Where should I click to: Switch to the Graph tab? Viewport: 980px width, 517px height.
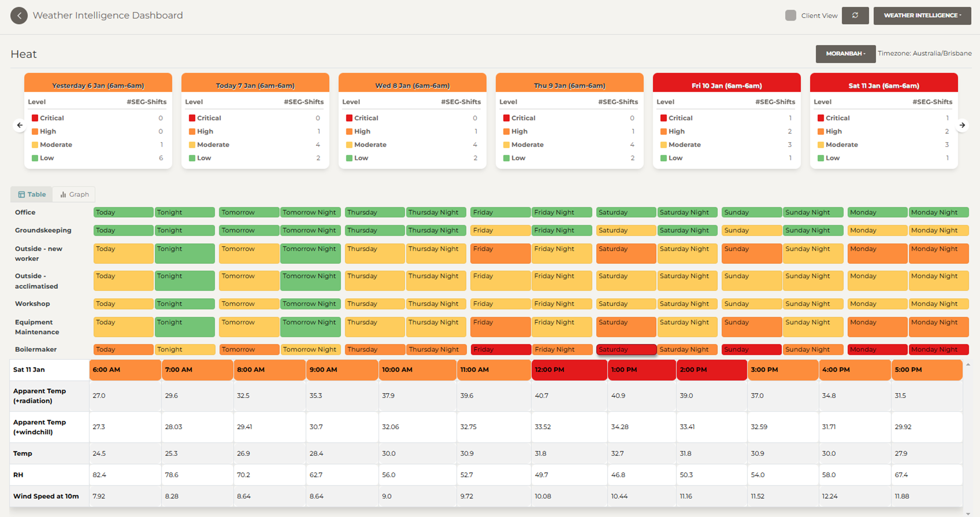pos(74,194)
